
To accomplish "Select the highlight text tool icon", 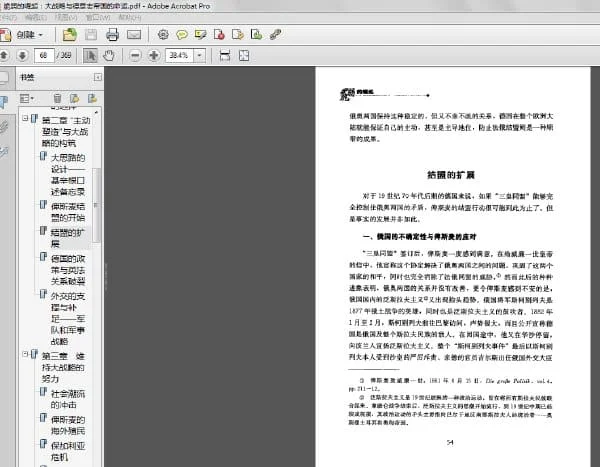I will coord(201,35).
